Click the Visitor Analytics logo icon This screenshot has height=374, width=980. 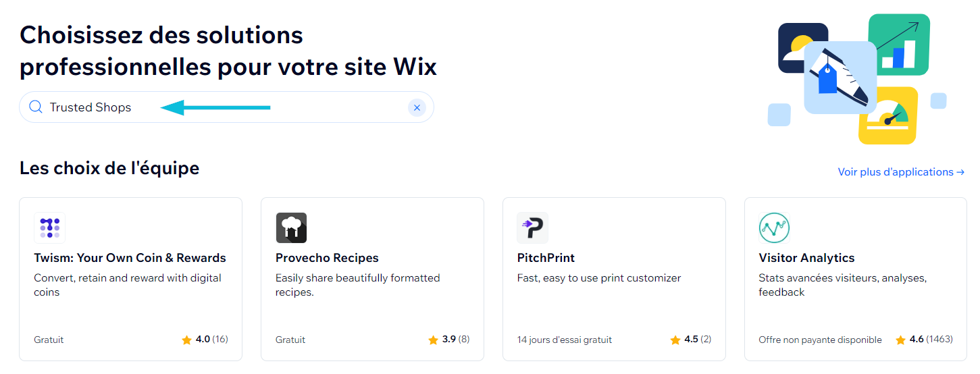click(774, 228)
